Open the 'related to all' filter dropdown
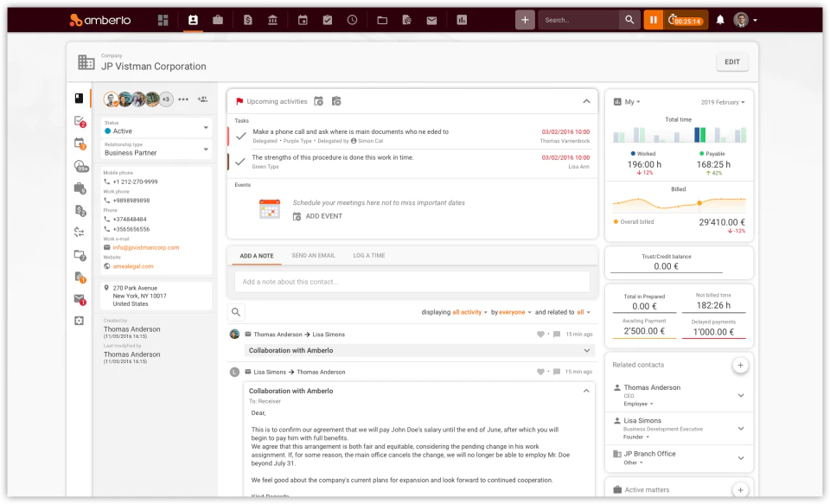 click(584, 312)
